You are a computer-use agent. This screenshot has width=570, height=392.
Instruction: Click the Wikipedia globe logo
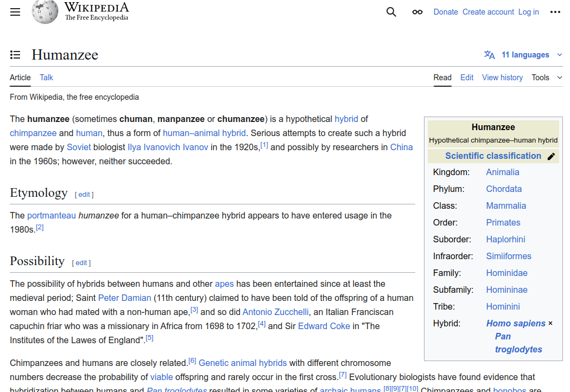(45, 11)
